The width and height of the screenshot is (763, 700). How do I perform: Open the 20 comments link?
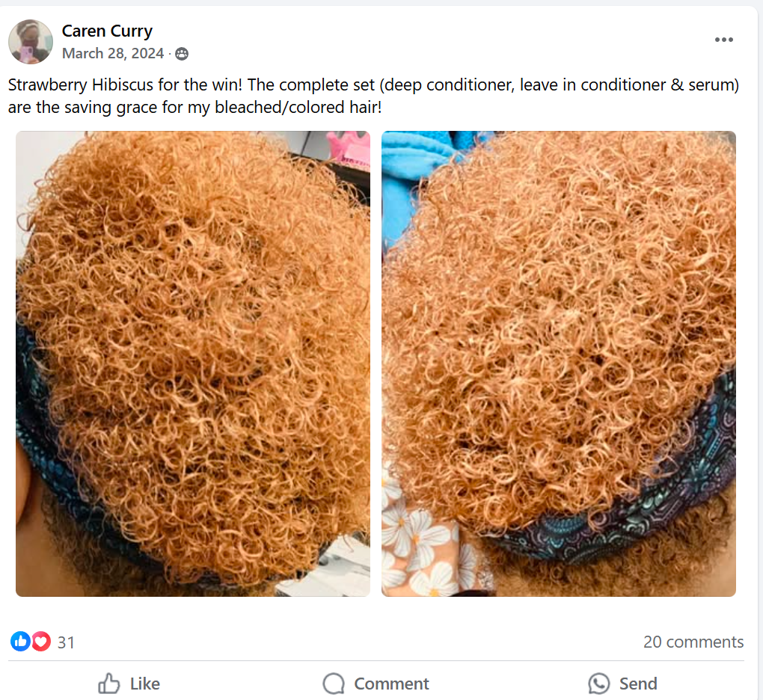(x=693, y=642)
